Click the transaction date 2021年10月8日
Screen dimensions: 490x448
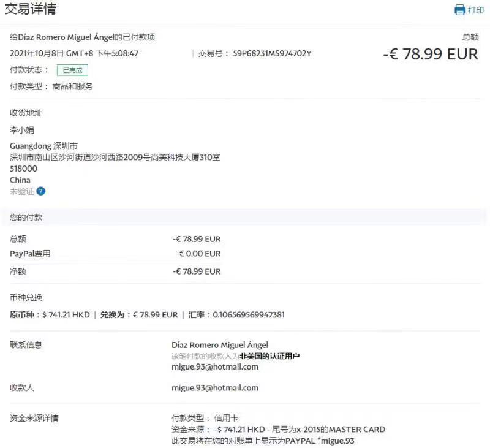[x=36, y=53]
